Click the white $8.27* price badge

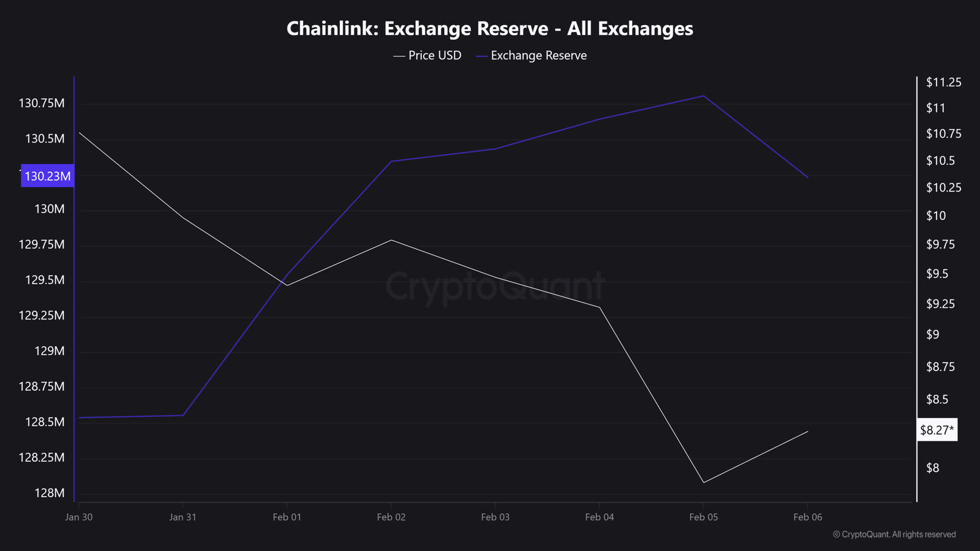tap(937, 430)
